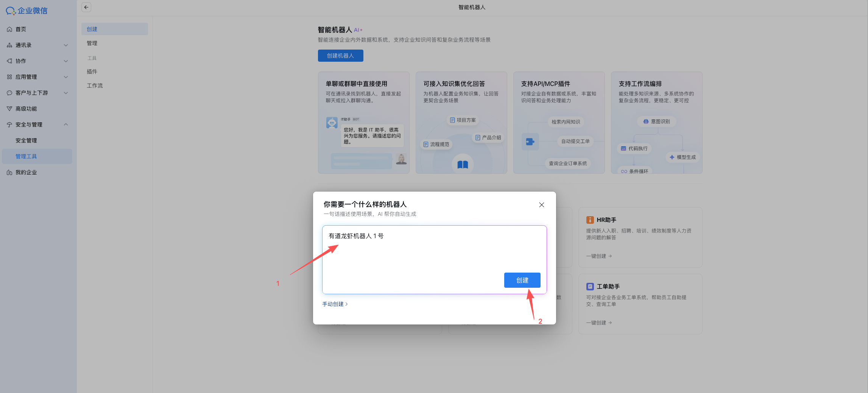Click the back arrow at top left
The height and width of the screenshot is (393, 868).
click(x=86, y=7)
